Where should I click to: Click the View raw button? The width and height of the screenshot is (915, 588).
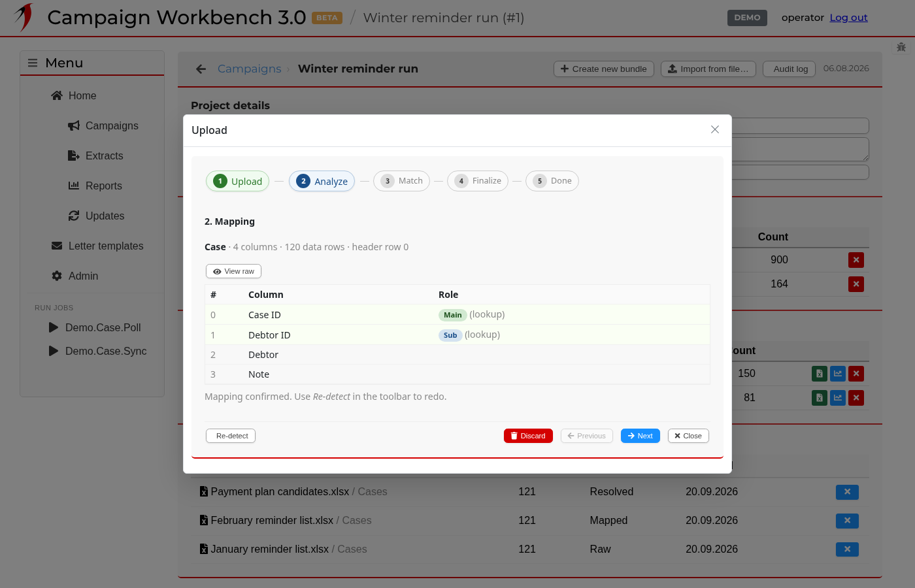[x=233, y=271]
